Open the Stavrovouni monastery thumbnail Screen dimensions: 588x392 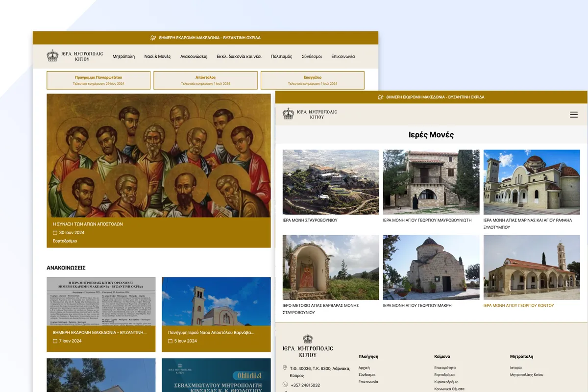pyautogui.click(x=330, y=182)
